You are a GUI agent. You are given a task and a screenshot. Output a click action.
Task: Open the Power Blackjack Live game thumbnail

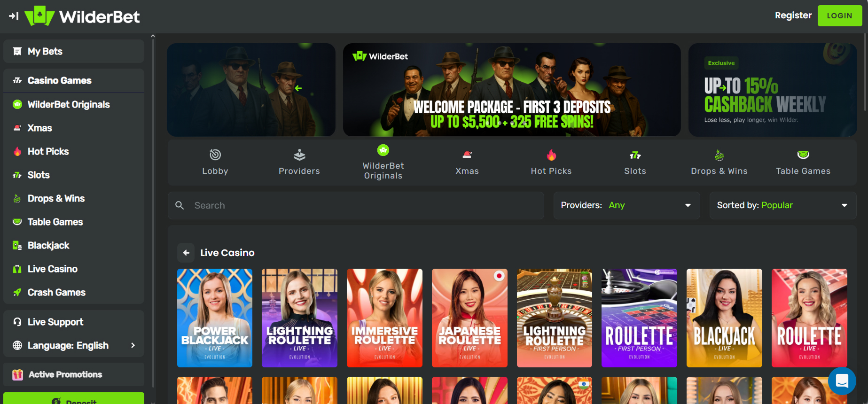coord(215,318)
